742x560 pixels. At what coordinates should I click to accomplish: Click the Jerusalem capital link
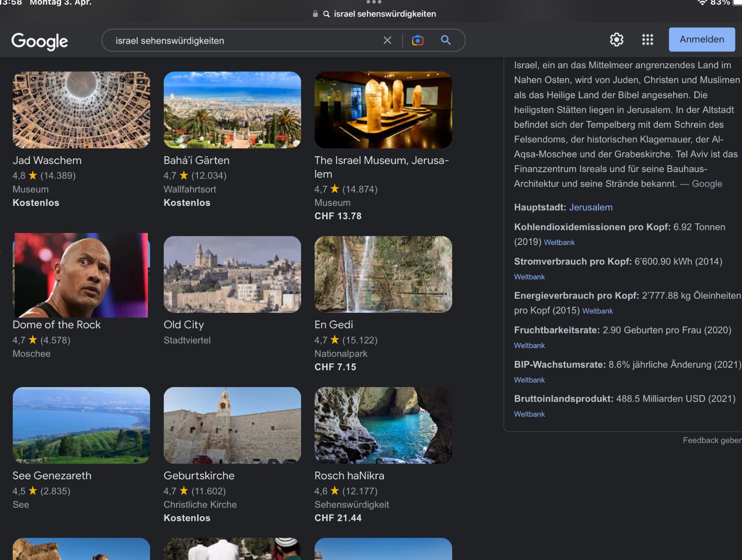[590, 207]
